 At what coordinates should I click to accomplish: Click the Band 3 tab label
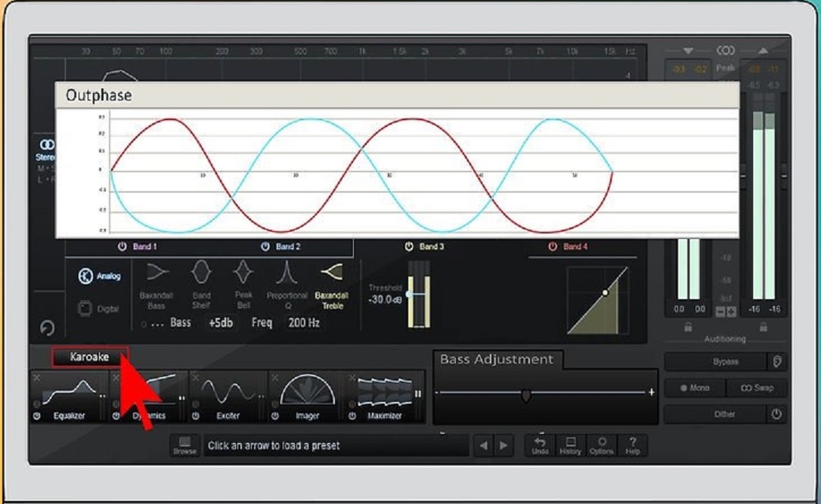[x=432, y=246]
